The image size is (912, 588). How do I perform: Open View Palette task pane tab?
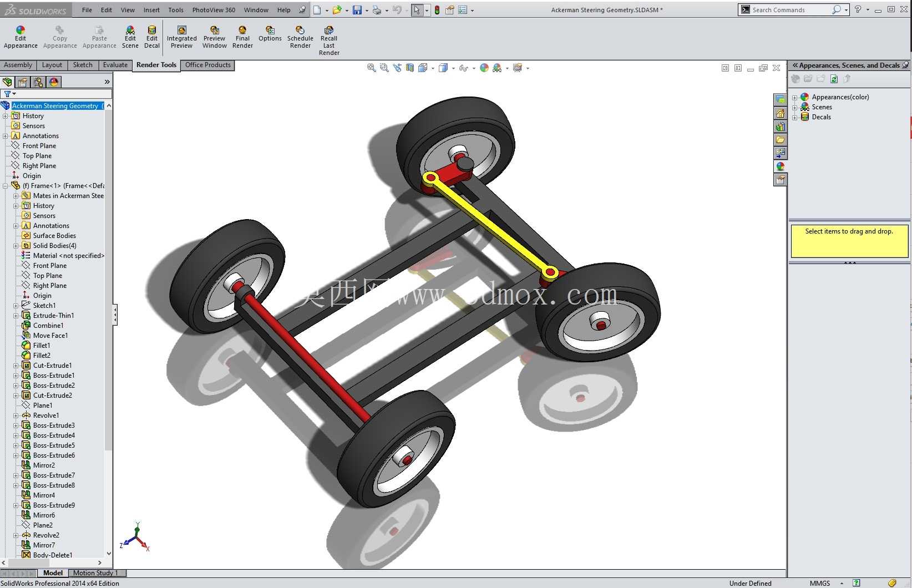click(781, 153)
